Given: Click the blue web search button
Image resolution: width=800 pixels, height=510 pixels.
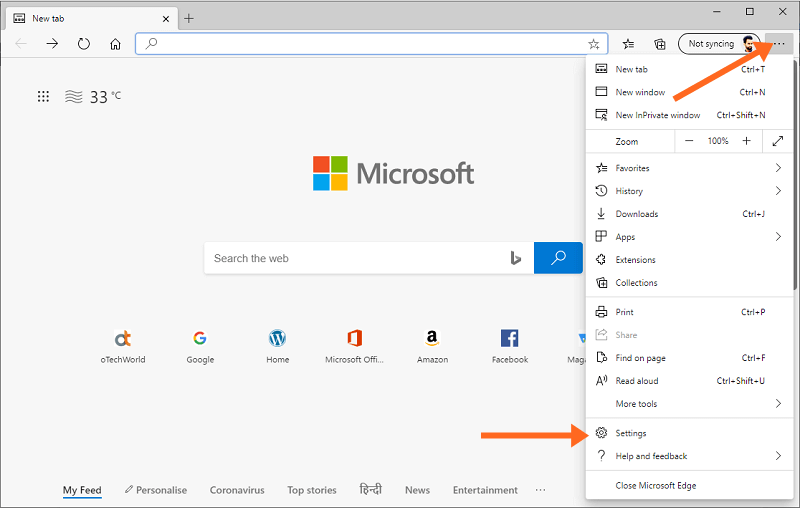Looking at the screenshot, I should [558, 258].
